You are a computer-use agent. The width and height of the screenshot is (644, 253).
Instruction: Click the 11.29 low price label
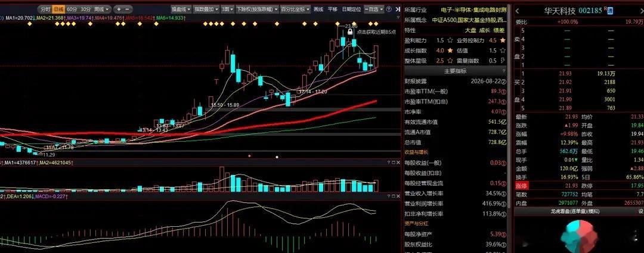(49, 155)
